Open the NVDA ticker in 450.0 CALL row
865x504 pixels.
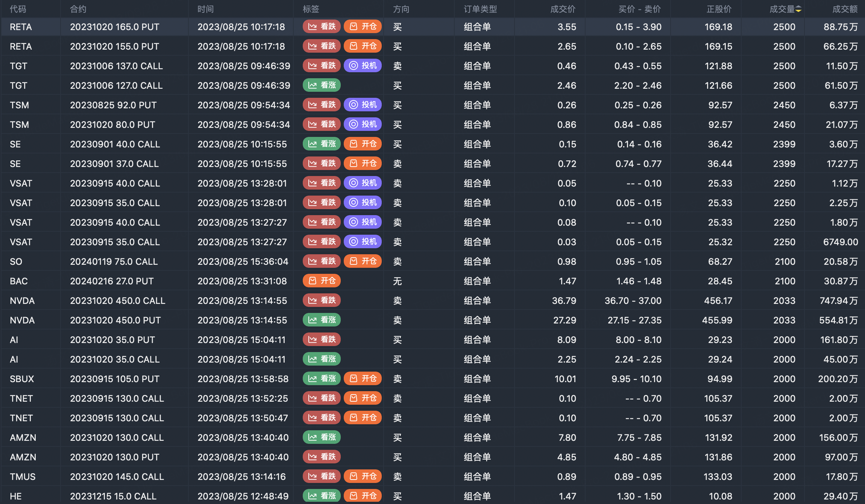[x=22, y=301]
